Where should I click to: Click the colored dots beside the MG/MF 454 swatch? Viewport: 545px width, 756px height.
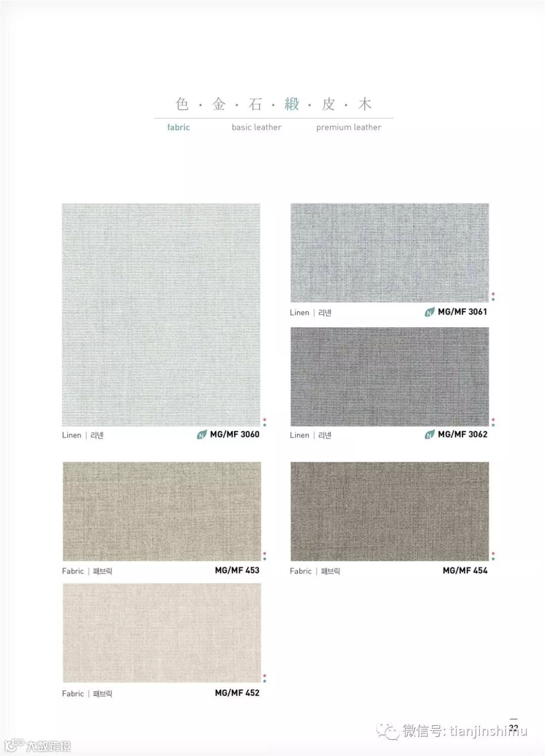click(x=493, y=556)
